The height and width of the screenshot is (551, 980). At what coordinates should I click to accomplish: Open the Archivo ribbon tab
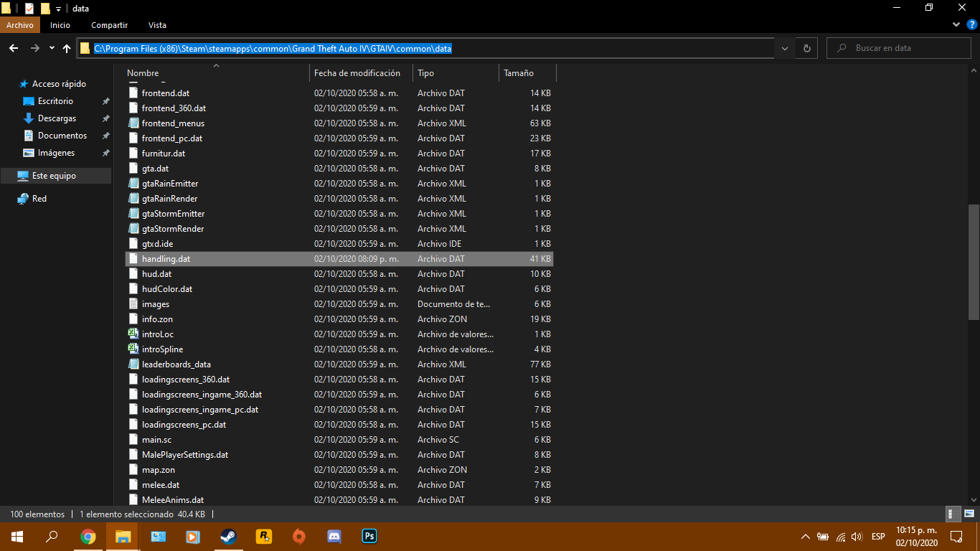tap(20, 25)
